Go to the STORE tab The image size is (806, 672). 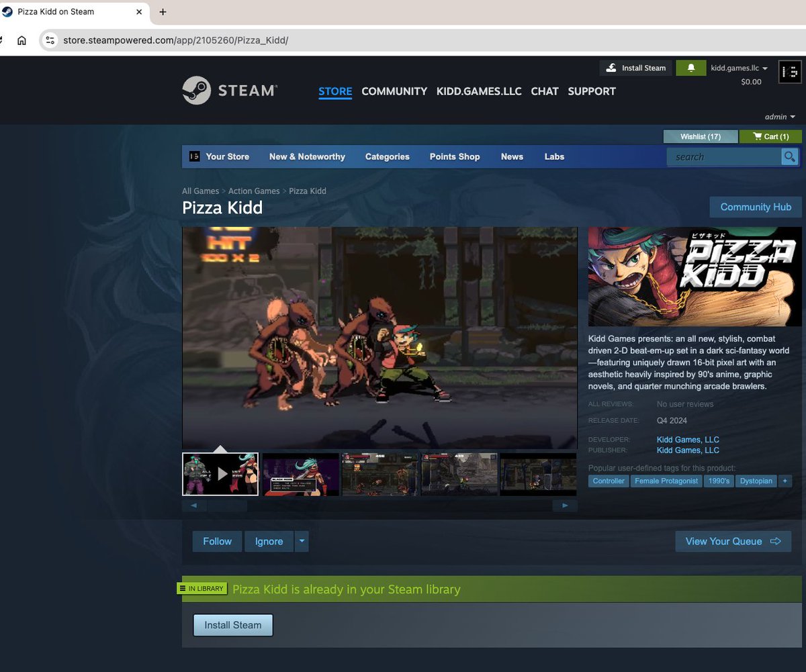click(x=335, y=91)
